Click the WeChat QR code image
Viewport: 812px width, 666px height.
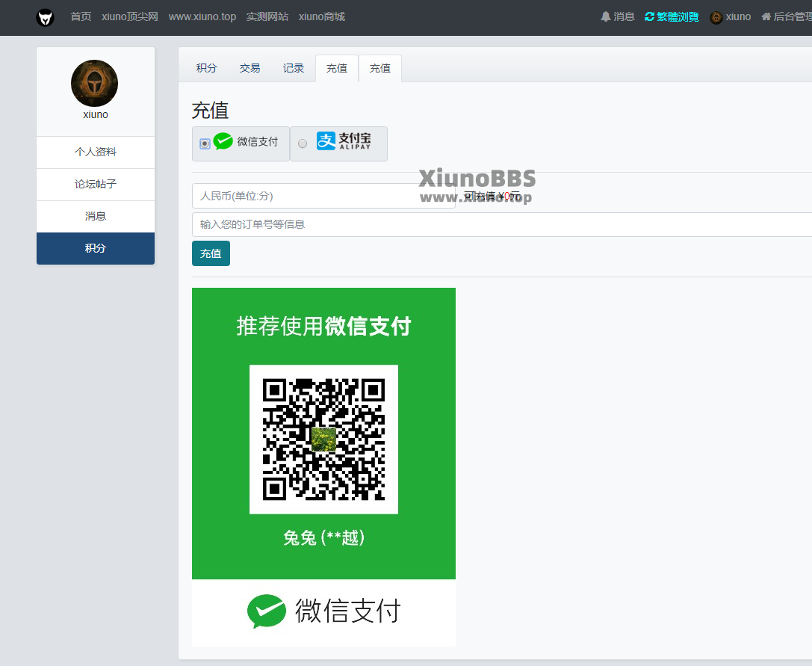pos(323,440)
